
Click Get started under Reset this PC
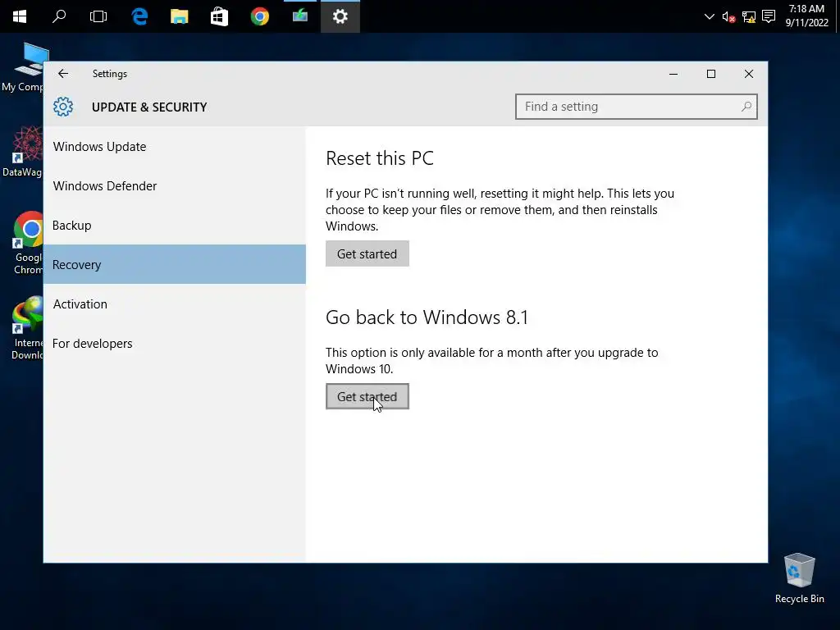pos(367,253)
